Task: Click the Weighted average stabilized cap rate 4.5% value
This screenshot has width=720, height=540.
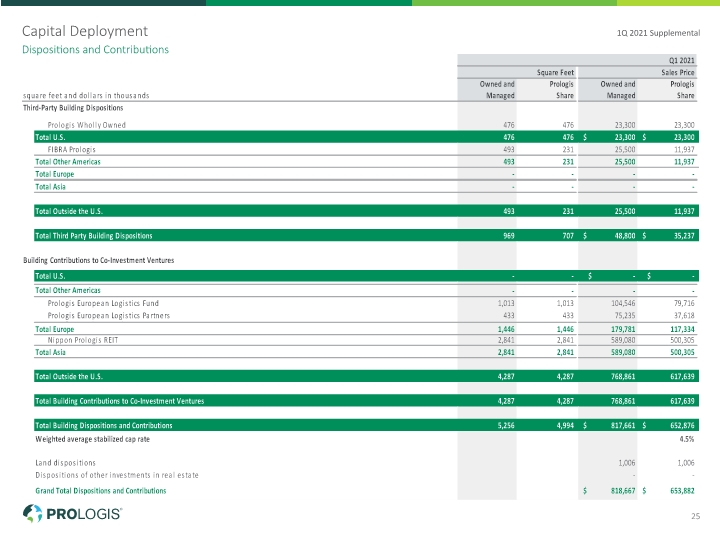Action: [x=686, y=439]
